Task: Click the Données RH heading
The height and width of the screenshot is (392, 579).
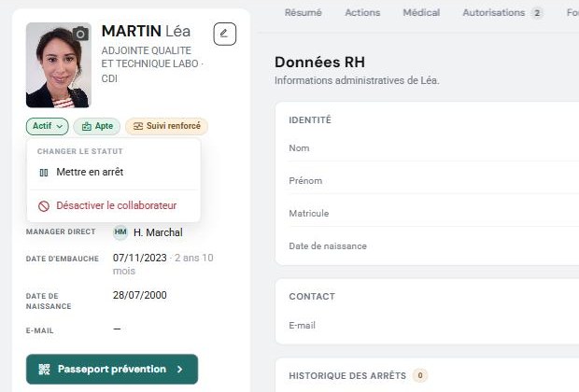Action: (319, 62)
